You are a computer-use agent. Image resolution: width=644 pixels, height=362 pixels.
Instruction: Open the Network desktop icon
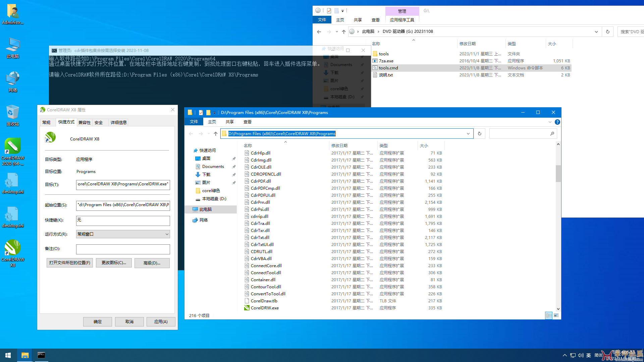pos(13,81)
